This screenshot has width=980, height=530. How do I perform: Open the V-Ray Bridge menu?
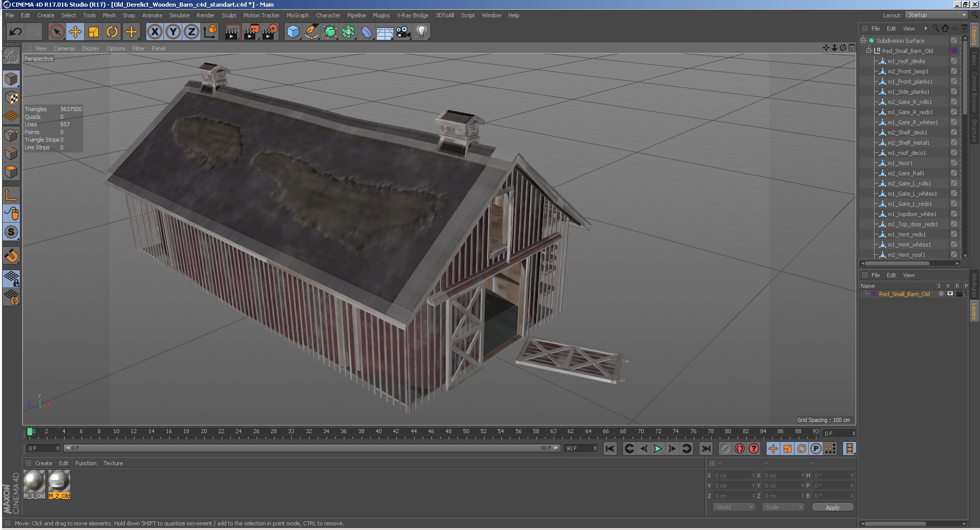pos(413,15)
